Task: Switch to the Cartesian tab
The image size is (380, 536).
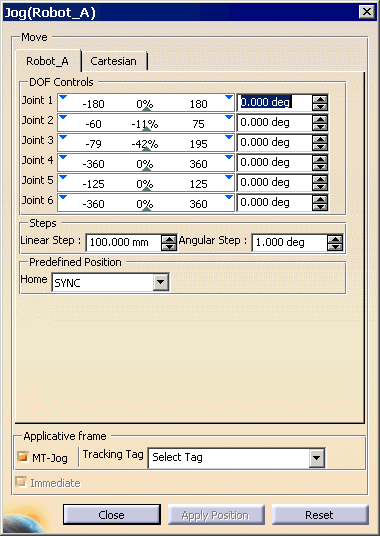Action: (x=113, y=61)
